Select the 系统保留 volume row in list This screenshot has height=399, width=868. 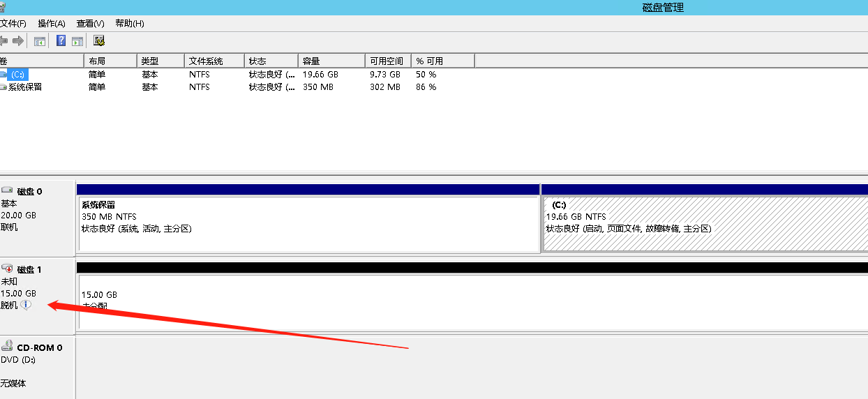[x=24, y=87]
